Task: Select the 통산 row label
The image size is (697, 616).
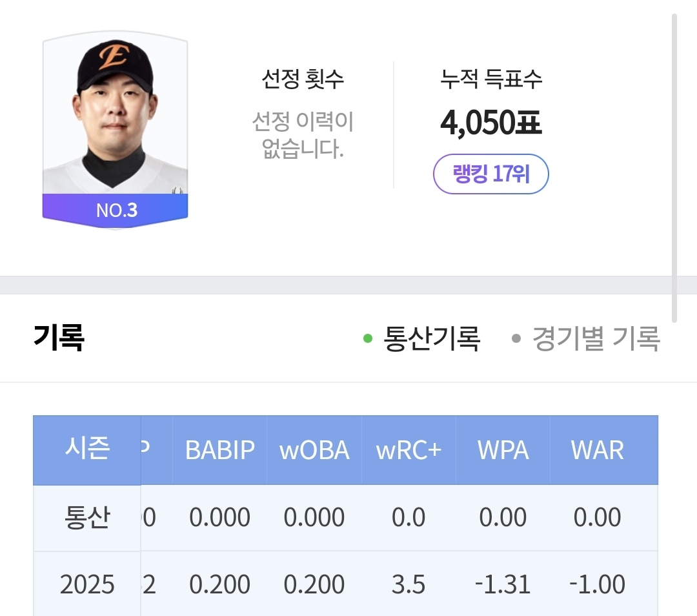Action: [87, 518]
